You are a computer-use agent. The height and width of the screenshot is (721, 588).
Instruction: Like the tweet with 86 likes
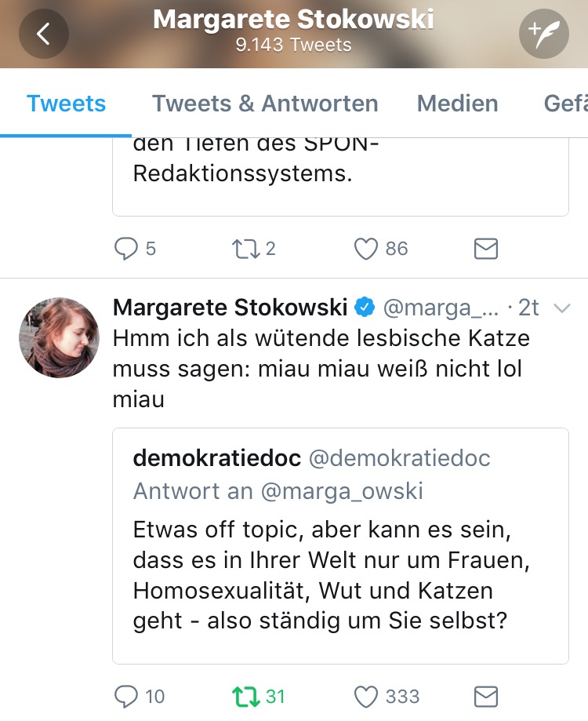(x=367, y=249)
